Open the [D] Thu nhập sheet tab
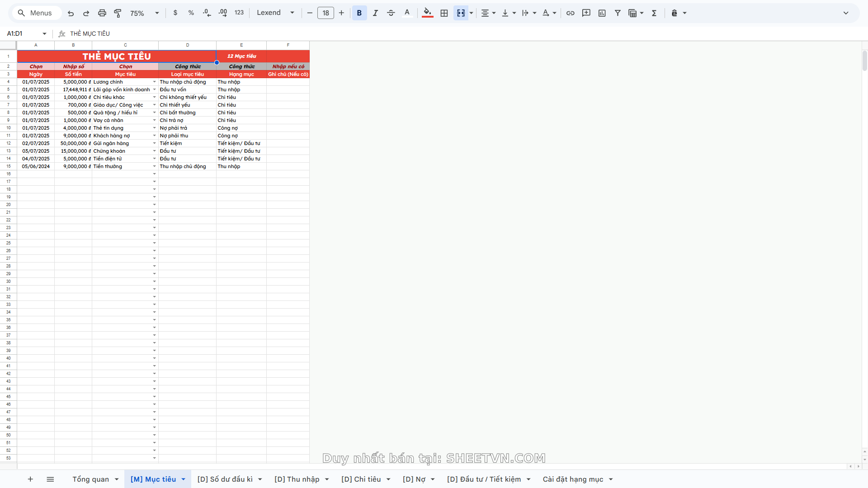 [x=297, y=479]
